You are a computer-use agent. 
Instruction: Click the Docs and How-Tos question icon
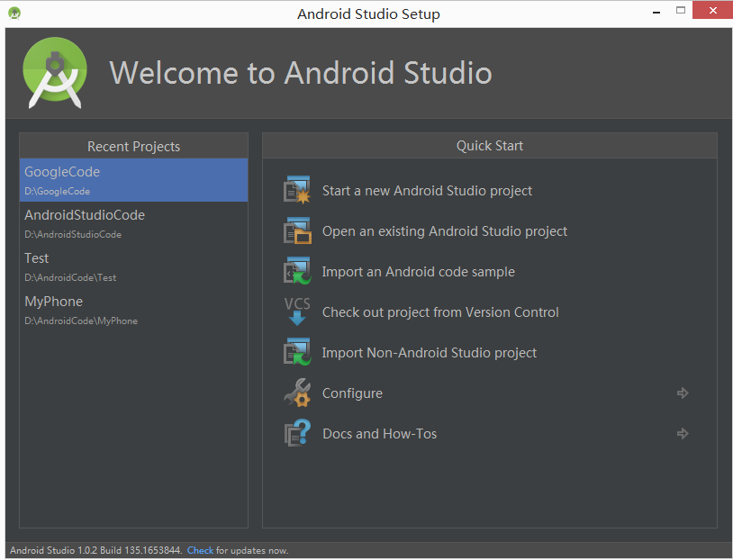[x=296, y=434]
